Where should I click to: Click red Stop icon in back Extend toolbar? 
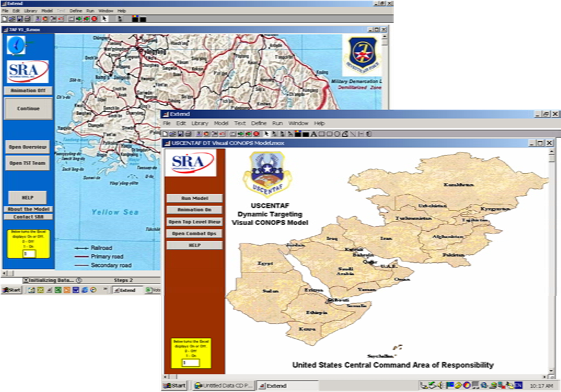click(94, 19)
